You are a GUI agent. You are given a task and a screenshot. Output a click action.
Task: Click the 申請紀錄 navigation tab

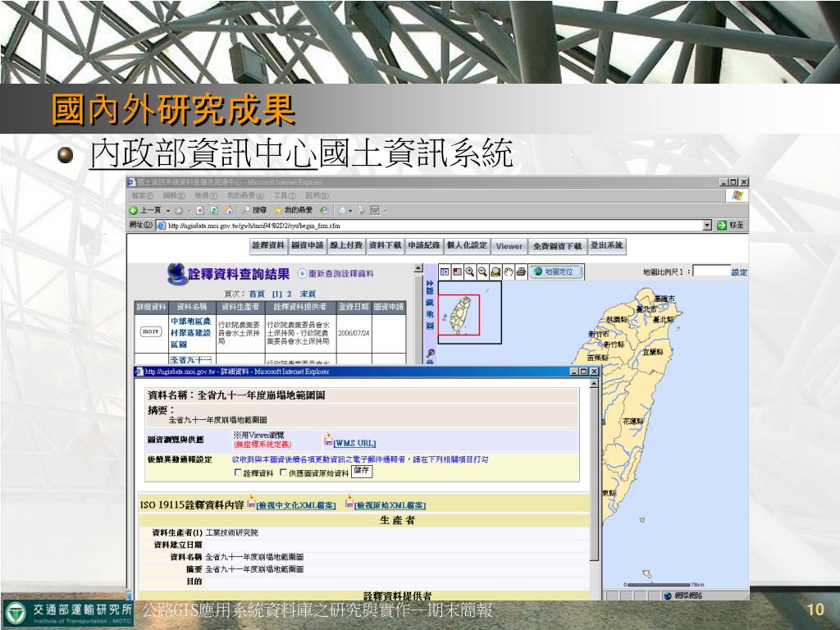click(x=424, y=245)
